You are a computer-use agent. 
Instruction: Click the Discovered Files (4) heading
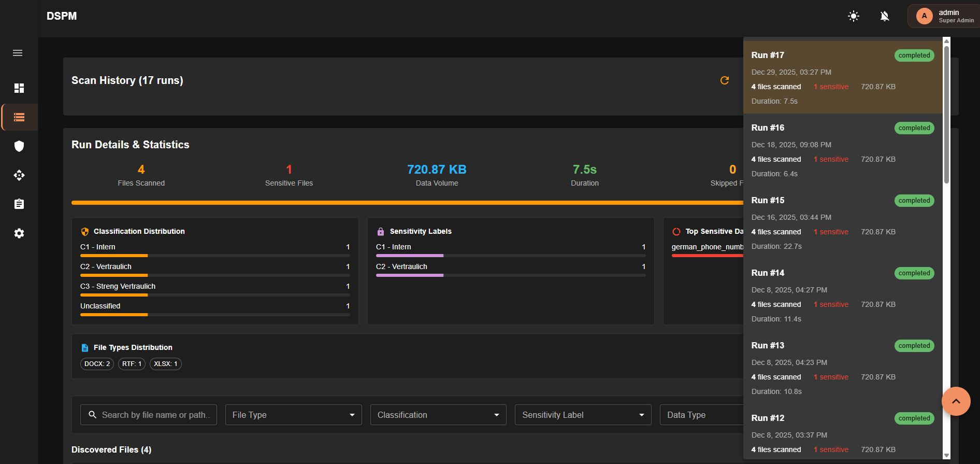tap(111, 449)
